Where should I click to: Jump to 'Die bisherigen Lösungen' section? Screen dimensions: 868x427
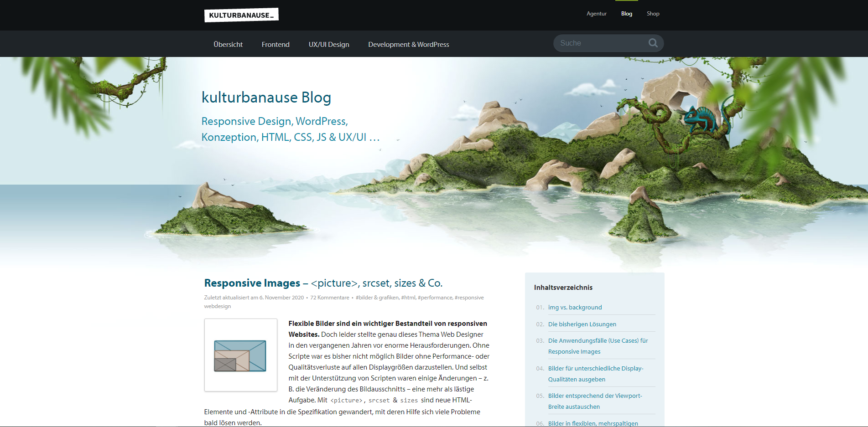[x=582, y=324]
